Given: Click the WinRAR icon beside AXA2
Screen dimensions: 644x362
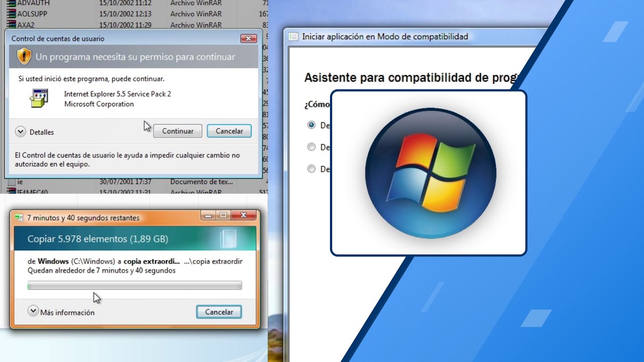Looking at the screenshot, I should coord(11,25).
